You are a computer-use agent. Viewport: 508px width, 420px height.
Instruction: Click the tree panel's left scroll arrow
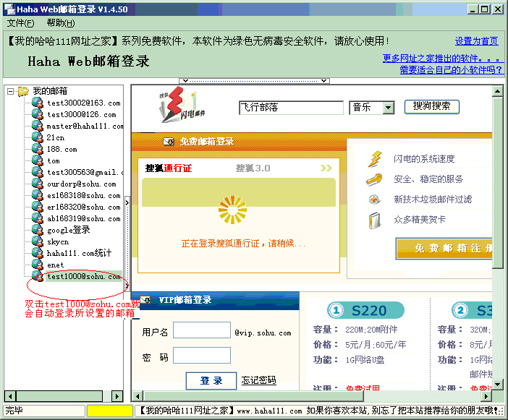click(10, 396)
